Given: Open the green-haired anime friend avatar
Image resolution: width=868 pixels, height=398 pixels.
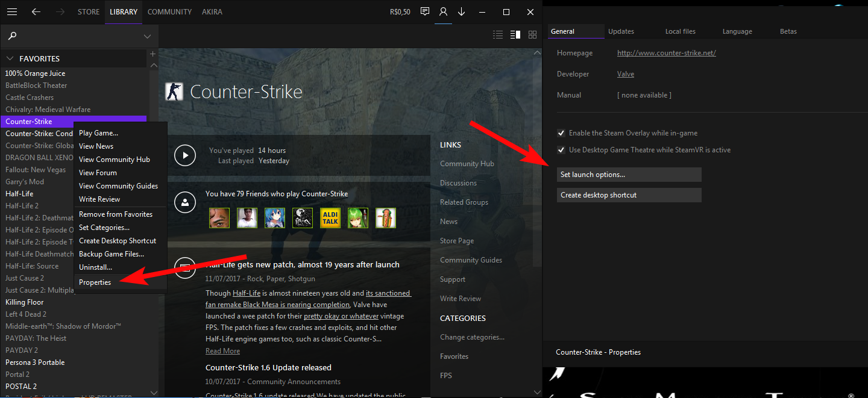Looking at the screenshot, I should 358,217.
